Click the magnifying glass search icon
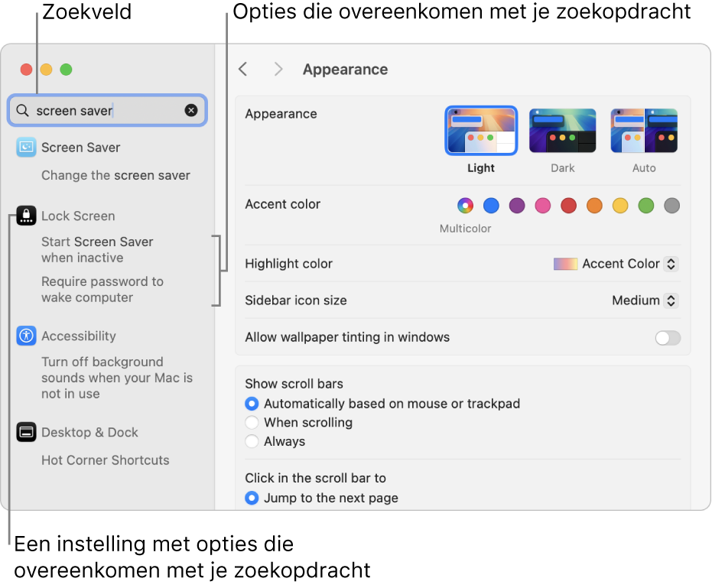 23,111
